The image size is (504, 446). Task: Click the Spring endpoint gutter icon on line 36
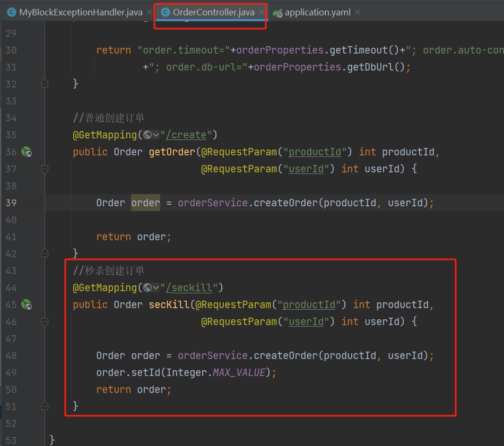click(x=27, y=152)
